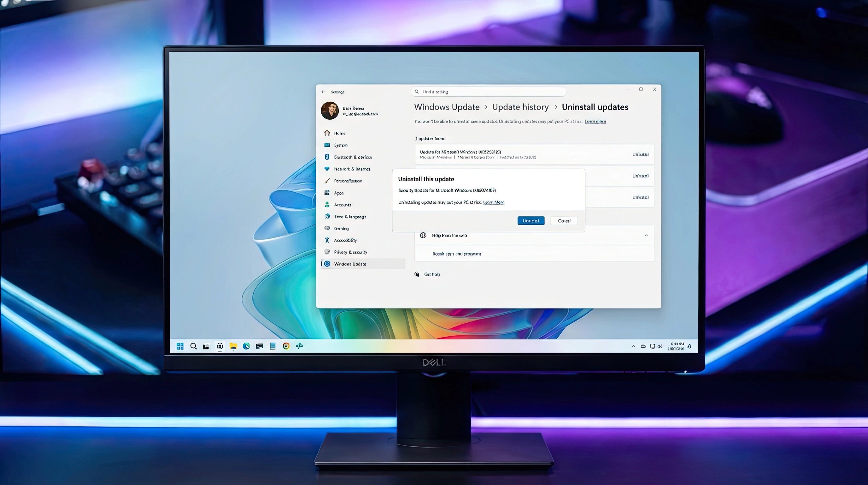Collapse the Help from the web section
This screenshot has height=485, width=868.
(x=646, y=236)
